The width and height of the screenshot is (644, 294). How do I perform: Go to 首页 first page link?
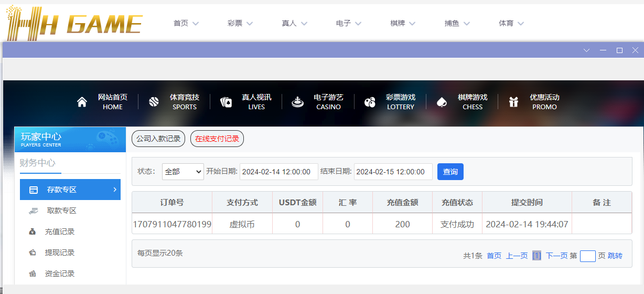(494, 256)
